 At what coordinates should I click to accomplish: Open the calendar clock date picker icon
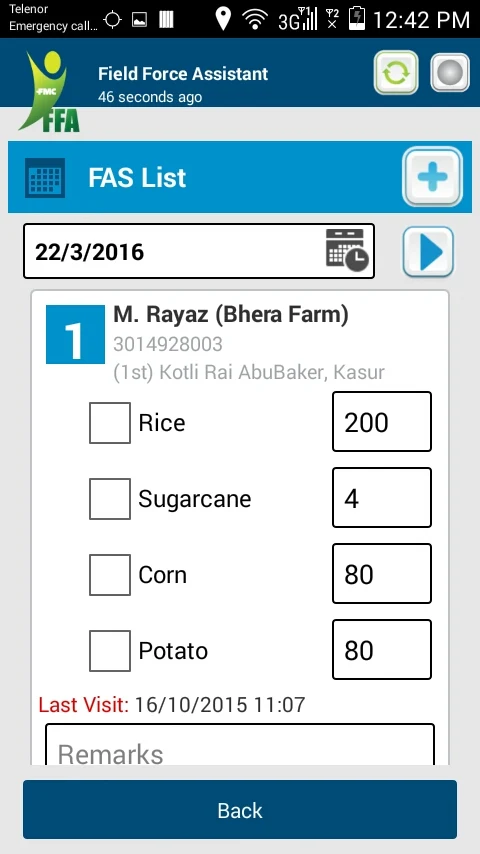(x=347, y=250)
